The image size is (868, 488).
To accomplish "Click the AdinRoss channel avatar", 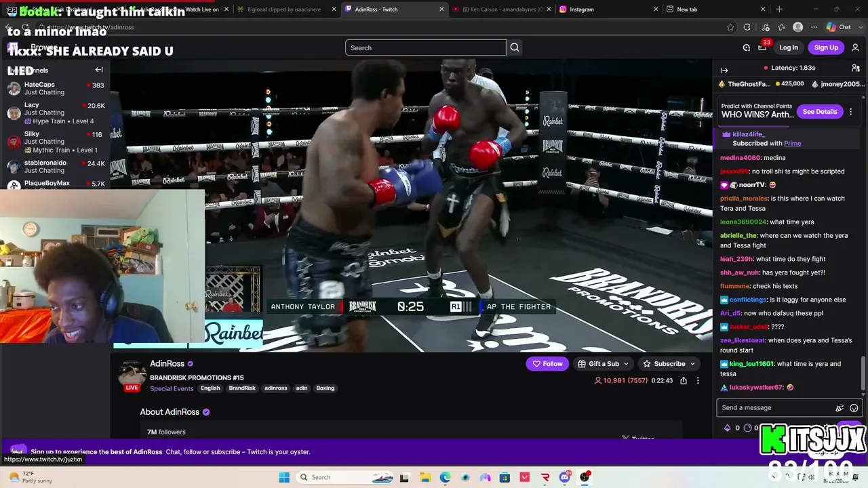I will coord(132,373).
